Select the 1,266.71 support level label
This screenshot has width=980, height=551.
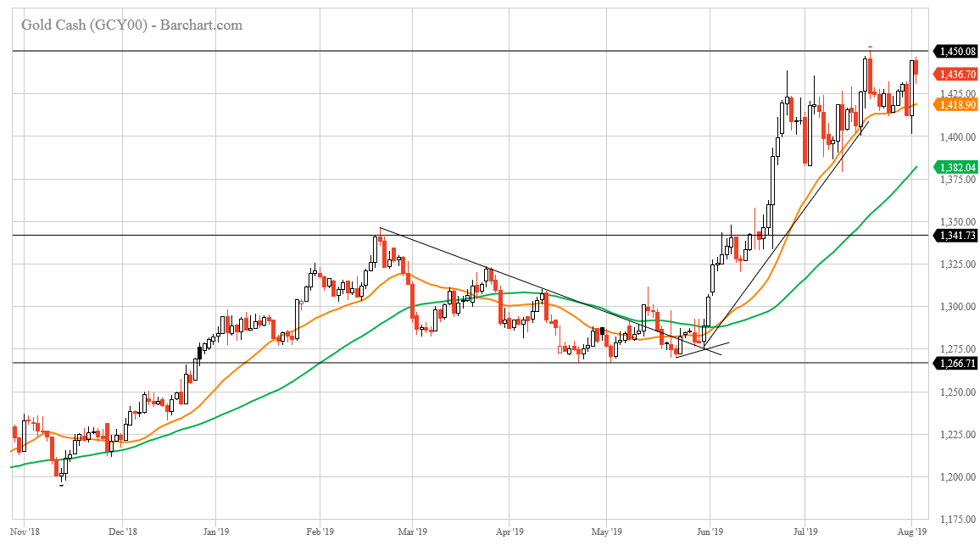[x=955, y=363]
